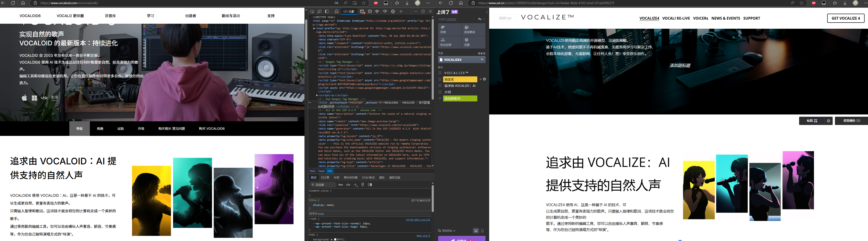
Task: Open the Console panel icon in DevTools
Action: pyautogui.click(x=362, y=11)
